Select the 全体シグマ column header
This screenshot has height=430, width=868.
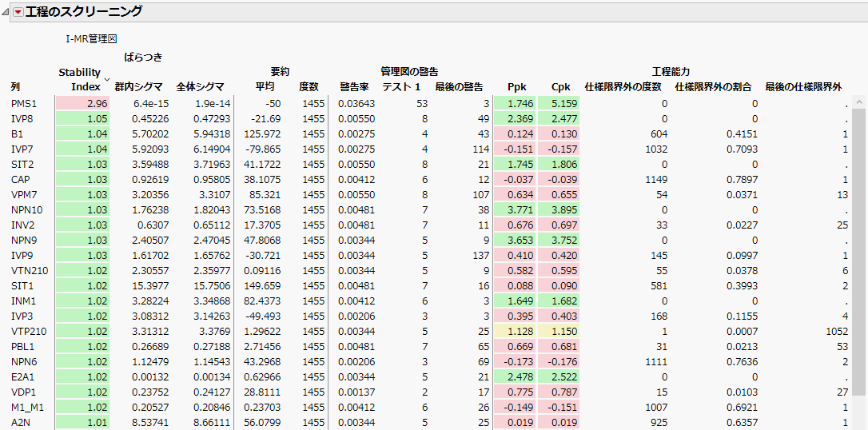(x=200, y=86)
